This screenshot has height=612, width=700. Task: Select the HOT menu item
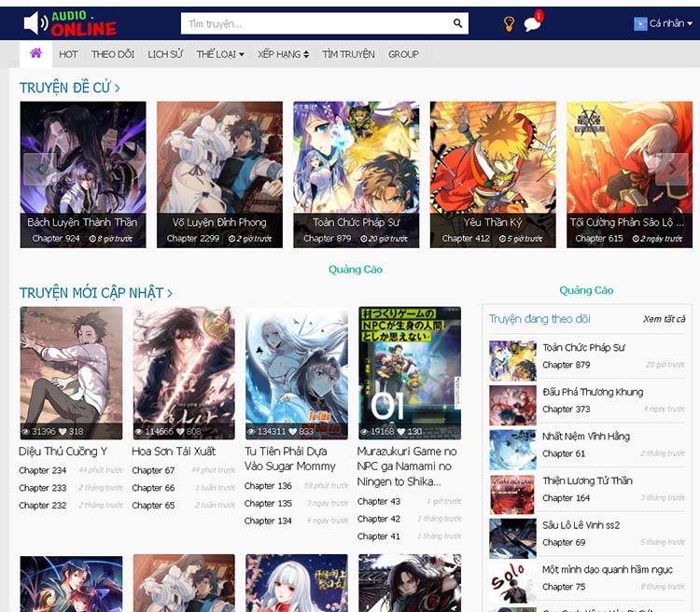point(68,54)
